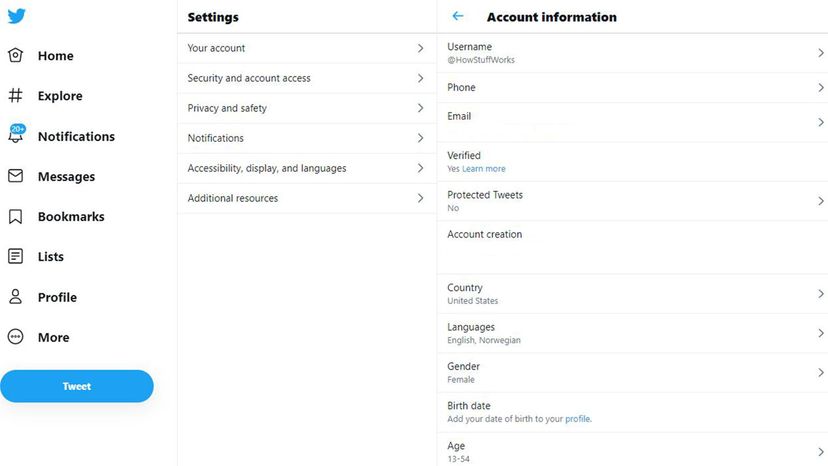The height and width of the screenshot is (466, 828).
Task: Open the Profile person icon
Action: point(15,296)
